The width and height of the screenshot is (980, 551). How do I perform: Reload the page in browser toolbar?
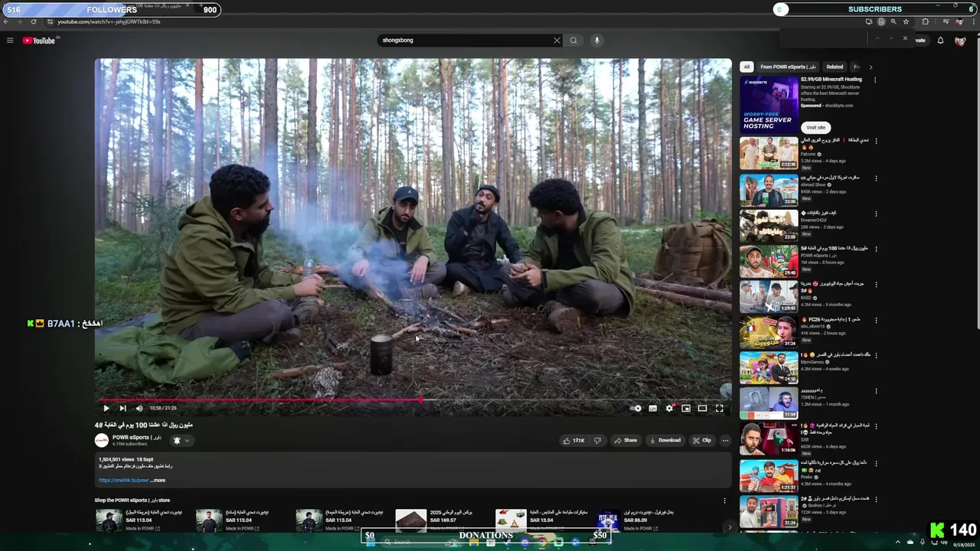33,21
